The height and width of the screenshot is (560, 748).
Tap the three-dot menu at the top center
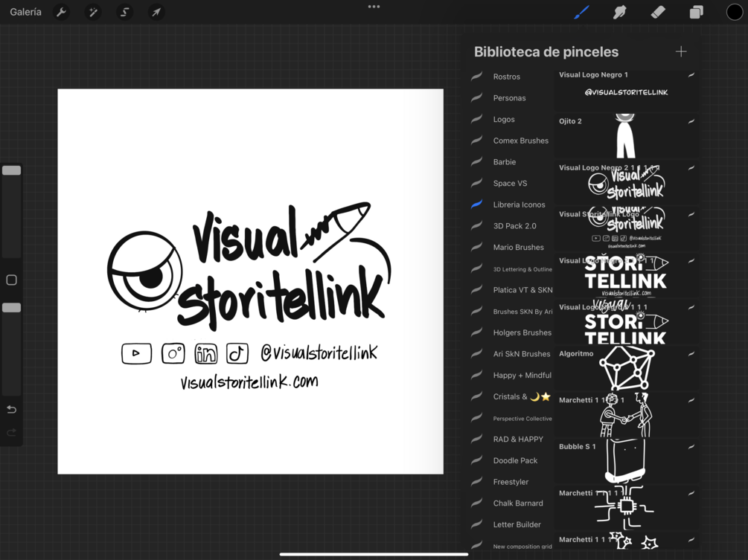(374, 7)
